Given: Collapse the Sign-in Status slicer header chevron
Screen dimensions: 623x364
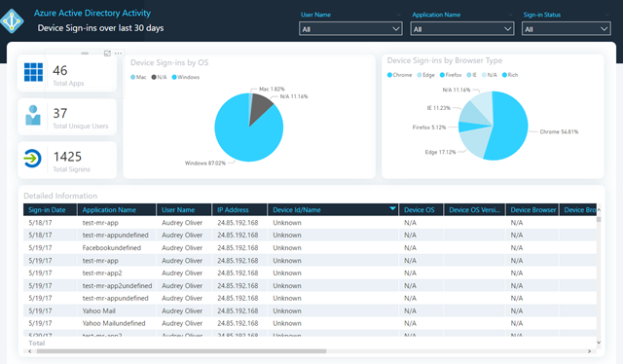Looking at the screenshot, I should 606,15.
